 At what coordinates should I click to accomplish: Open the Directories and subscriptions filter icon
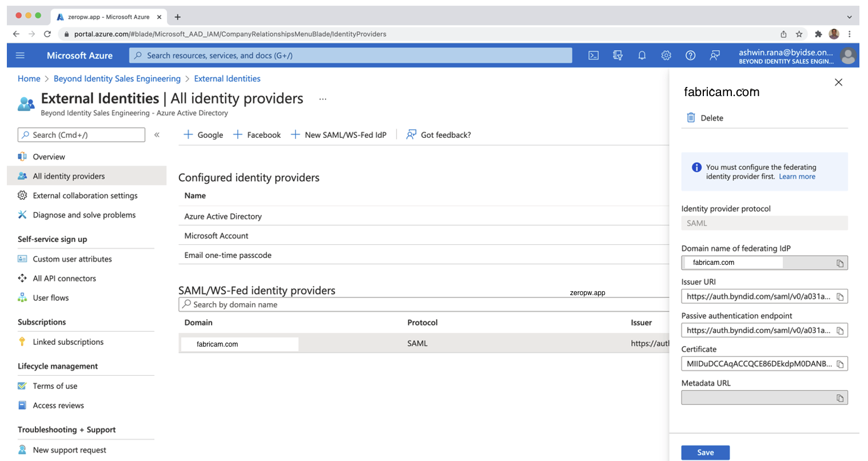tap(618, 55)
